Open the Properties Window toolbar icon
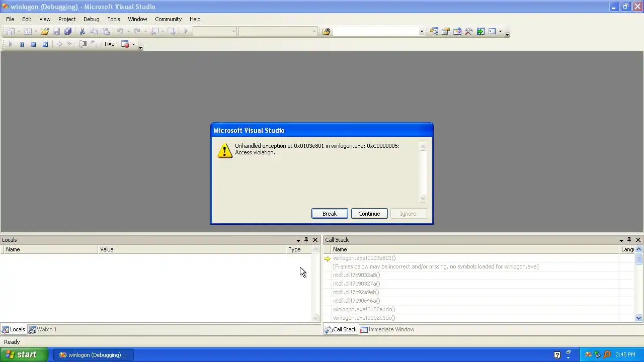Screen dimensions: 644x362 [446, 31]
